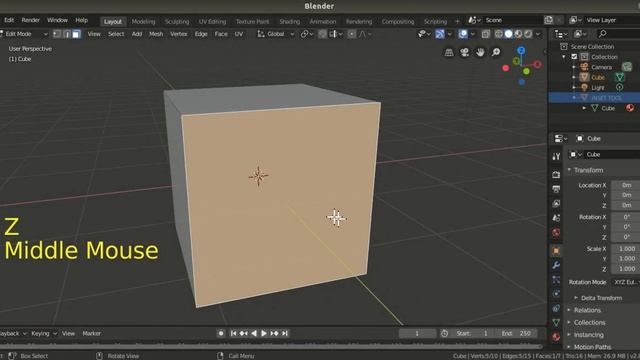Viewport: 640px width, 360px height.
Task: Open the Modifiers wrench tab icon
Action: click(x=556, y=265)
